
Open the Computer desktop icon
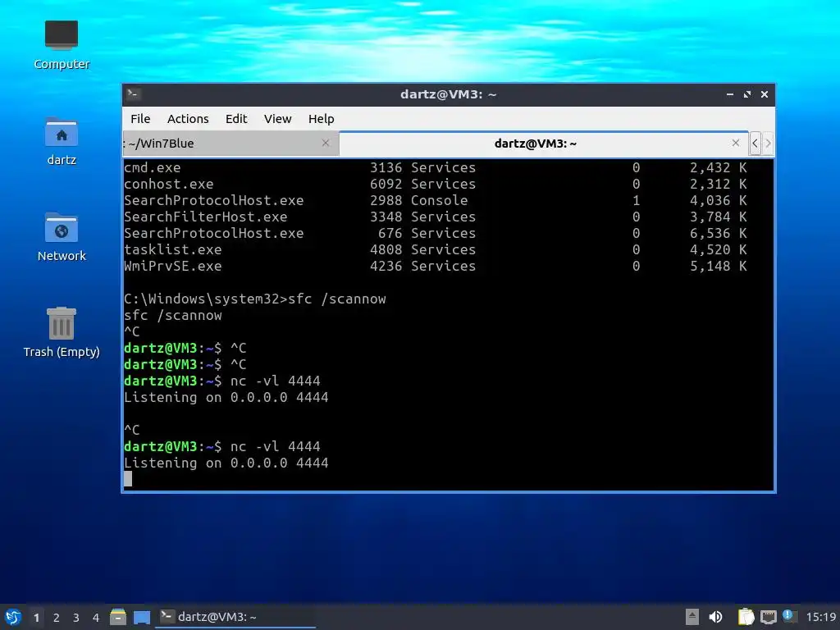[61, 44]
